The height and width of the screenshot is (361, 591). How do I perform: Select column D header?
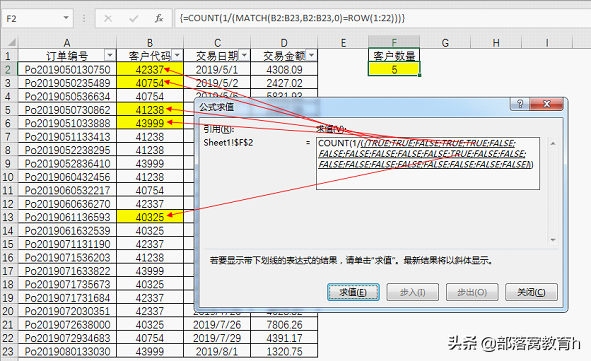tap(284, 43)
